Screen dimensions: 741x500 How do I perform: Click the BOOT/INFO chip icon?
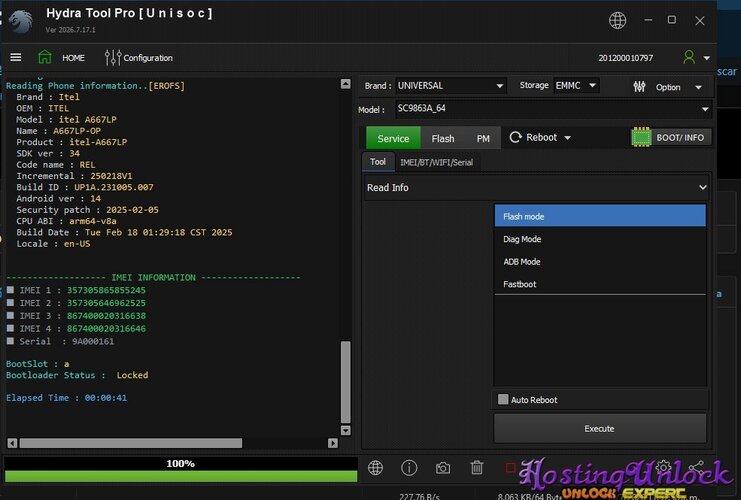coord(641,138)
